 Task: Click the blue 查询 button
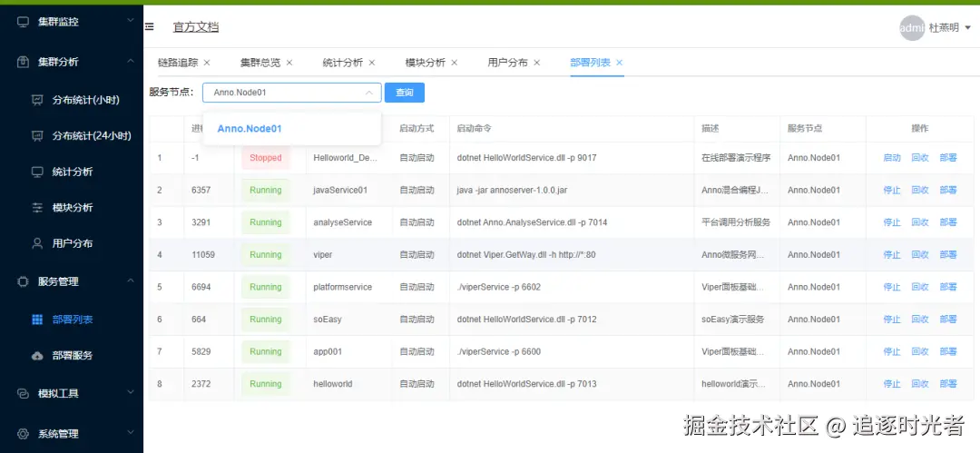click(x=405, y=93)
